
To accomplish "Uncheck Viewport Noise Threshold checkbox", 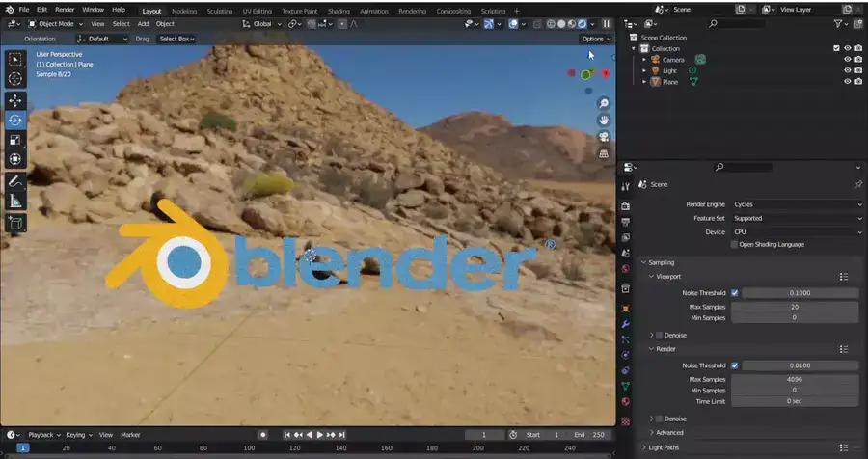I will [735, 293].
